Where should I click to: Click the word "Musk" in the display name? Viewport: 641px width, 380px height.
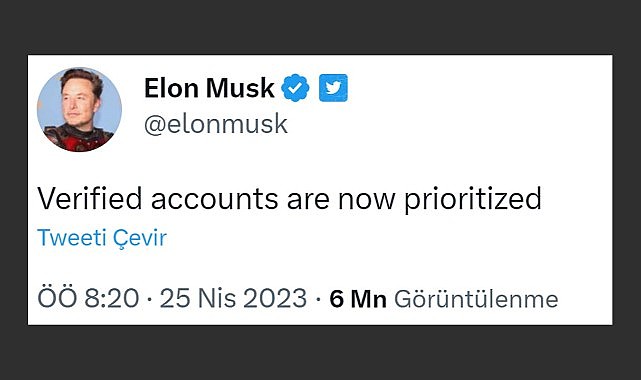[240, 88]
